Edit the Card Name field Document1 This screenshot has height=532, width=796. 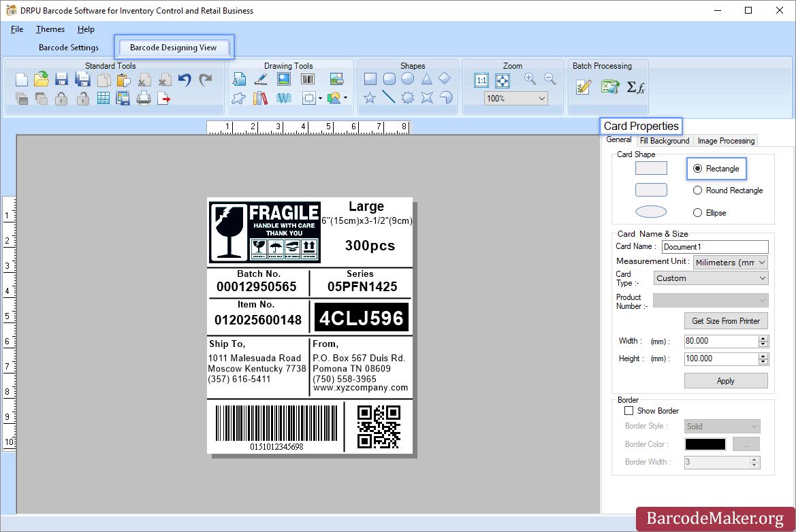click(715, 247)
